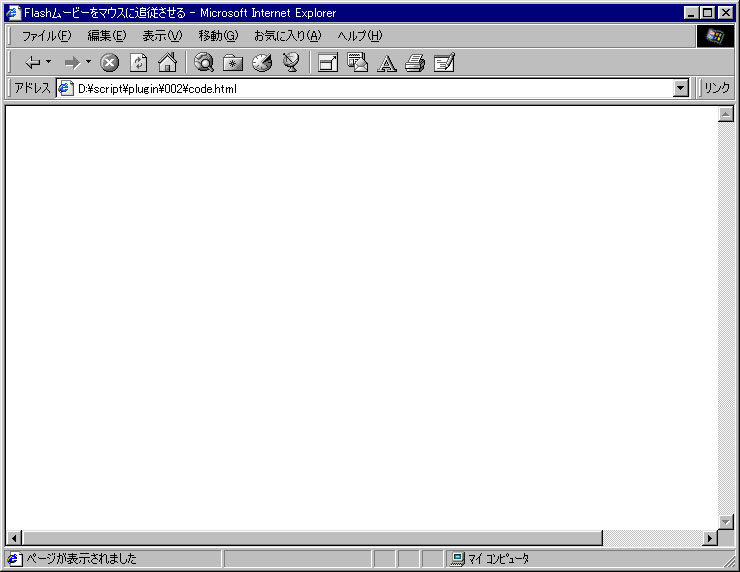Close the Internet Explorer window
Screen dimensions: 740x572
point(726,13)
